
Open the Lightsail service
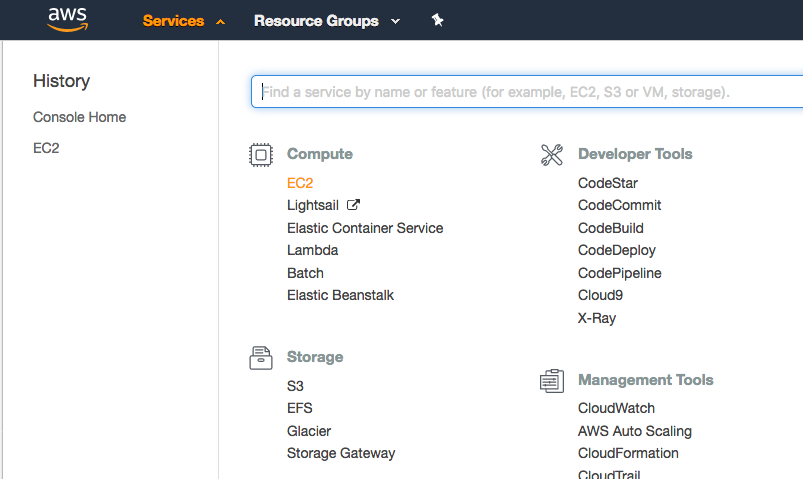(x=313, y=205)
